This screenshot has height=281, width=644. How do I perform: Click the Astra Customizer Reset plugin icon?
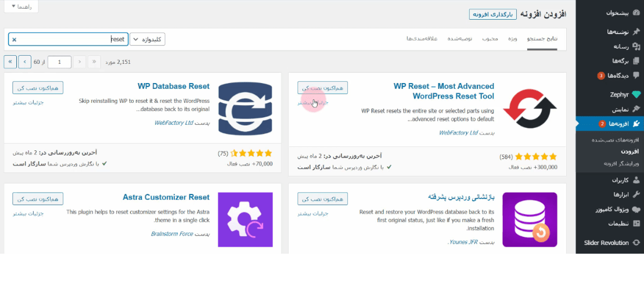[245, 219]
